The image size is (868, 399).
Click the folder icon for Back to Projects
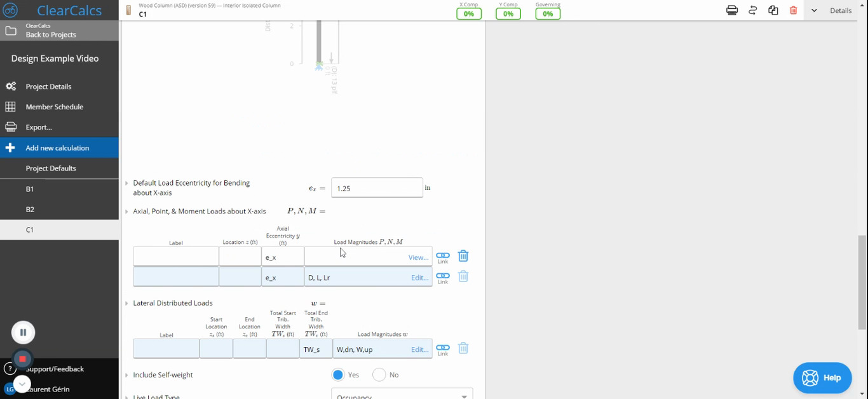(11, 30)
